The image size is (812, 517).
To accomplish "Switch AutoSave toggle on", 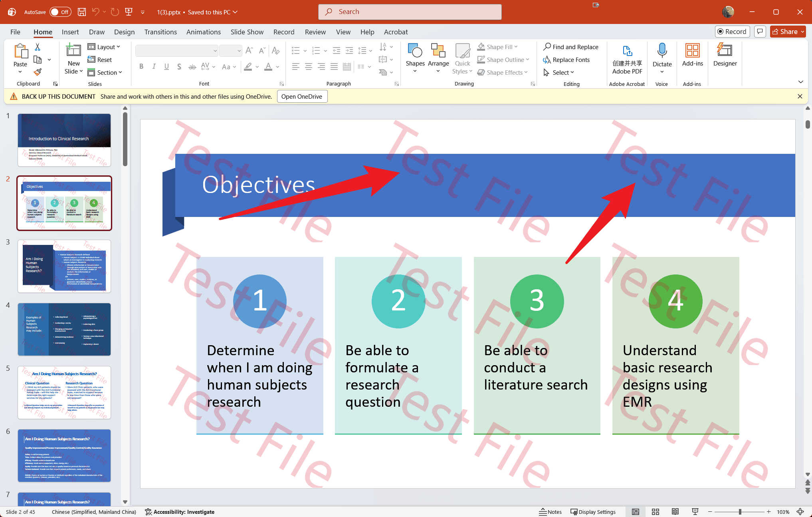I will [x=60, y=12].
